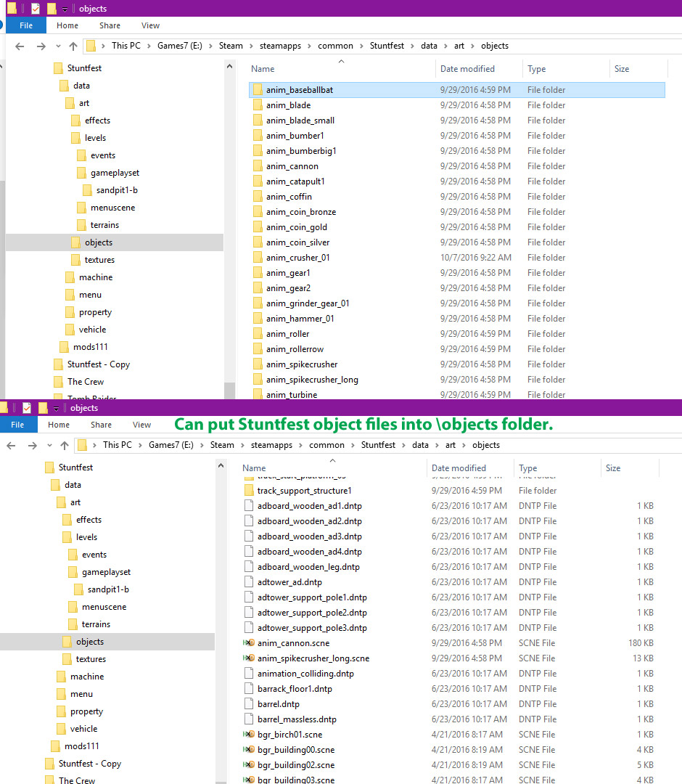Select the anim_spikecrusher_long.scne file icon

pyautogui.click(x=249, y=658)
